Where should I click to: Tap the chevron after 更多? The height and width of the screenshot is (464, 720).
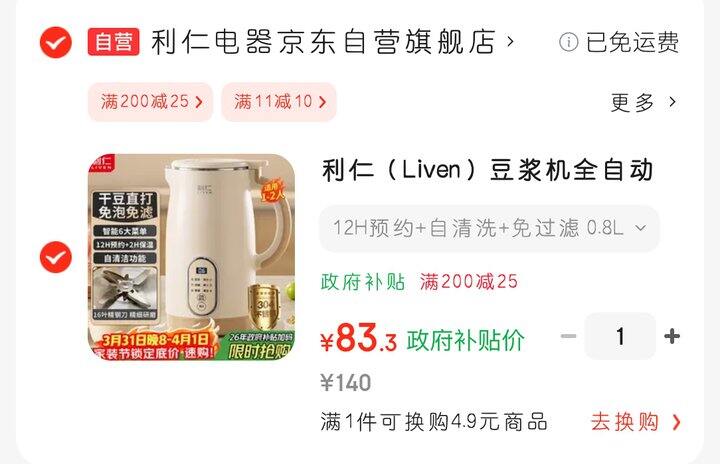pyautogui.click(x=672, y=102)
